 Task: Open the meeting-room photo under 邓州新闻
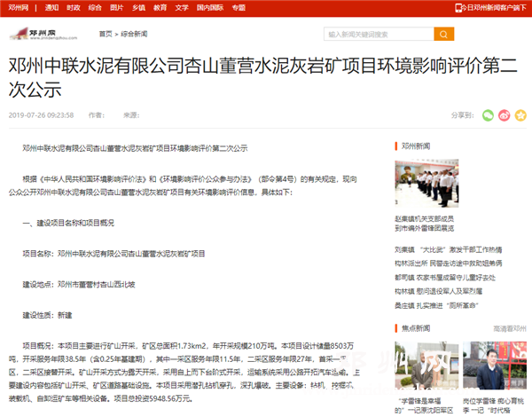[426, 183]
